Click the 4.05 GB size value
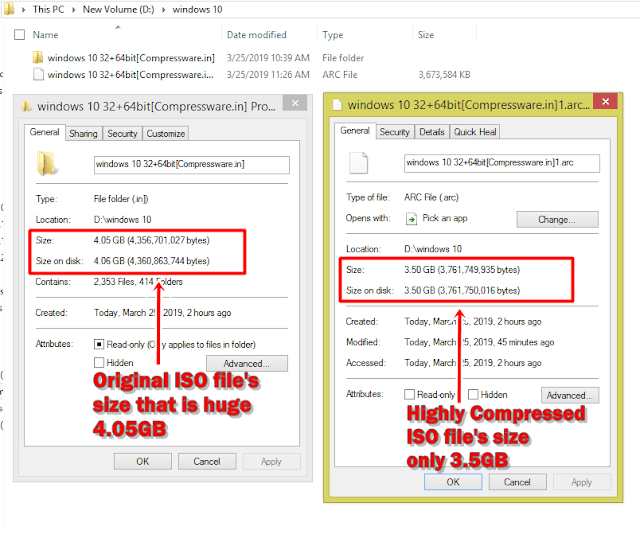The image size is (640, 542). coord(151,240)
